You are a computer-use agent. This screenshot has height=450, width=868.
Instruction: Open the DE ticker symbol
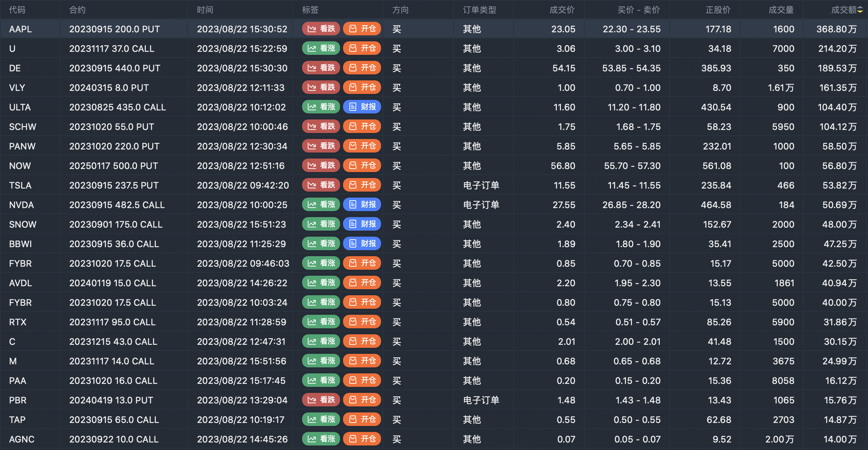(x=15, y=68)
